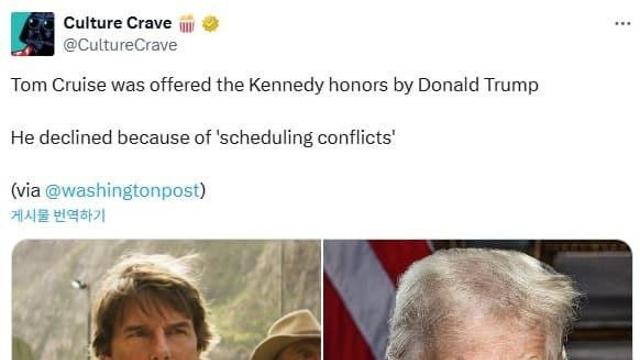Visit the @CultureCrave handle

coord(120,45)
